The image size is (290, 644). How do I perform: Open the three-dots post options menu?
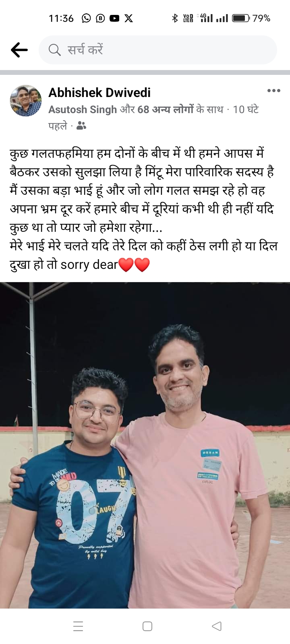click(274, 91)
